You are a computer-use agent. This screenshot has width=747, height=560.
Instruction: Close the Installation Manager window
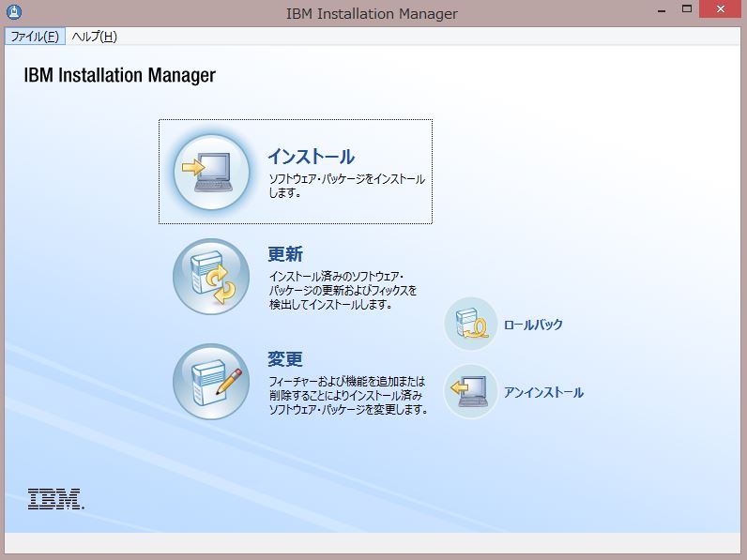721,9
